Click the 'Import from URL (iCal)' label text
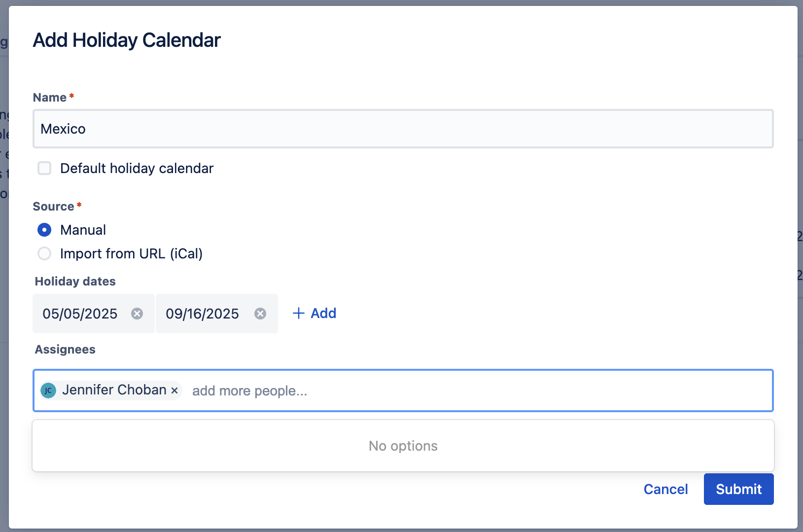Image resolution: width=803 pixels, height=532 pixels. point(131,253)
